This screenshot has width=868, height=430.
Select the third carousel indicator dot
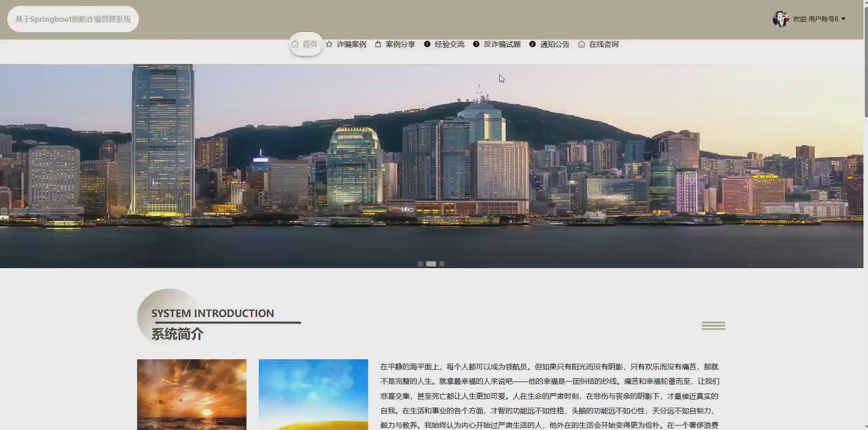click(441, 264)
